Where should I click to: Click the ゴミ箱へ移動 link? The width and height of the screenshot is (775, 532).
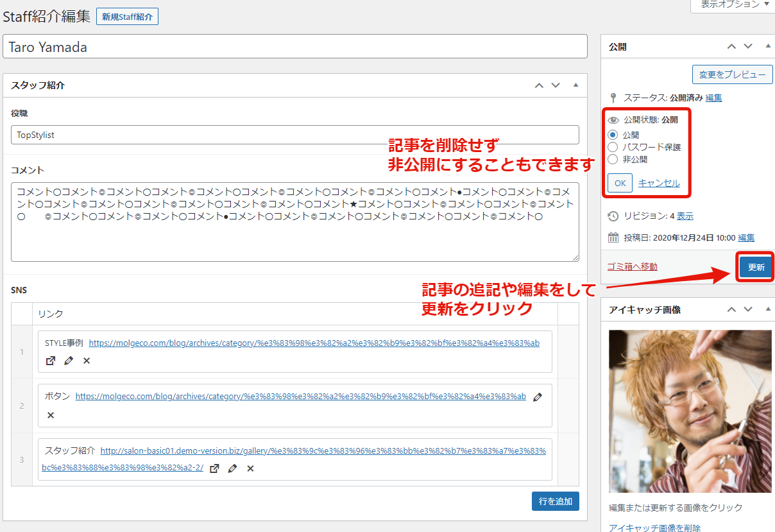click(632, 266)
